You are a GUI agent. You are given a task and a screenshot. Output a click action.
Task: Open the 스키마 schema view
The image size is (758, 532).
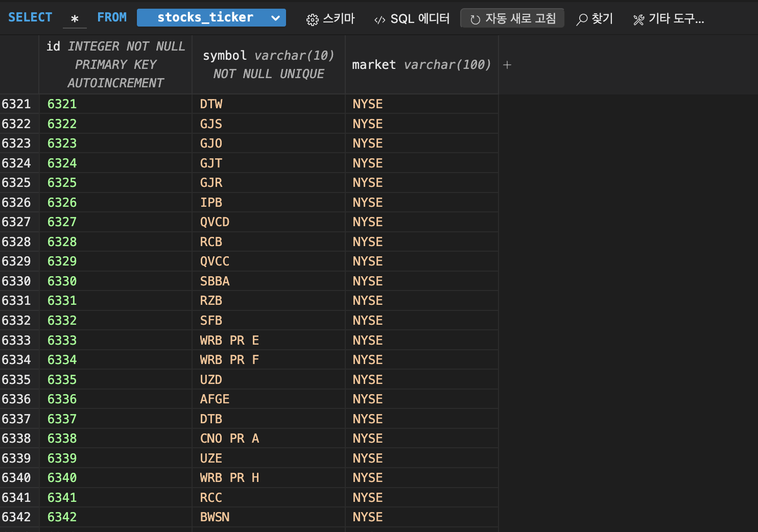coord(330,18)
